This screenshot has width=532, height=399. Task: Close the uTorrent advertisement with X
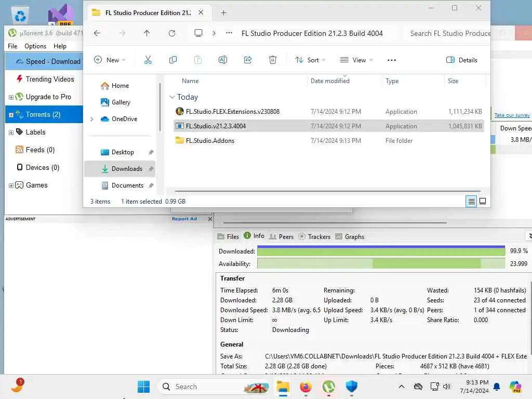pyautogui.click(x=210, y=219)
